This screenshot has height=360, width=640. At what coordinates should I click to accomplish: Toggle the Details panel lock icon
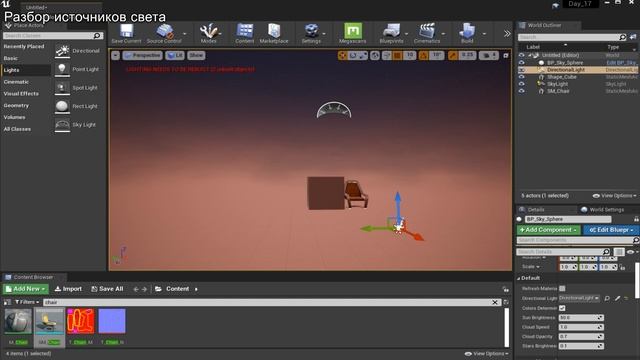pos(636,219)
